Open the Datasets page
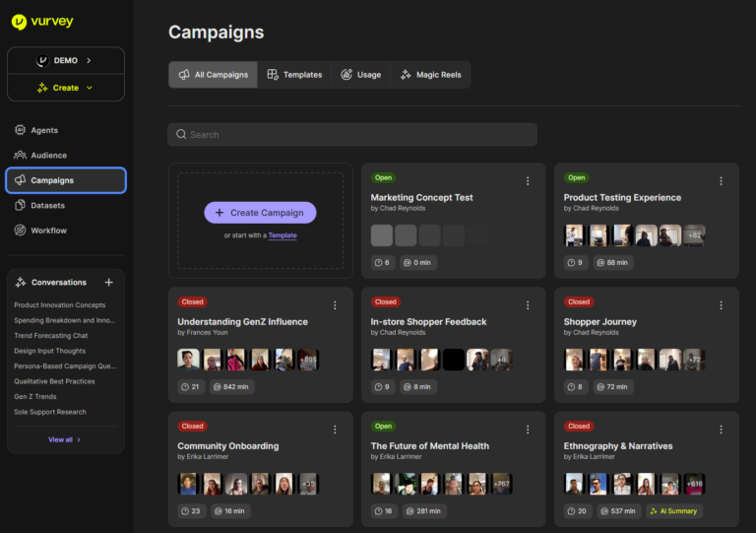 tap(47, 205)
